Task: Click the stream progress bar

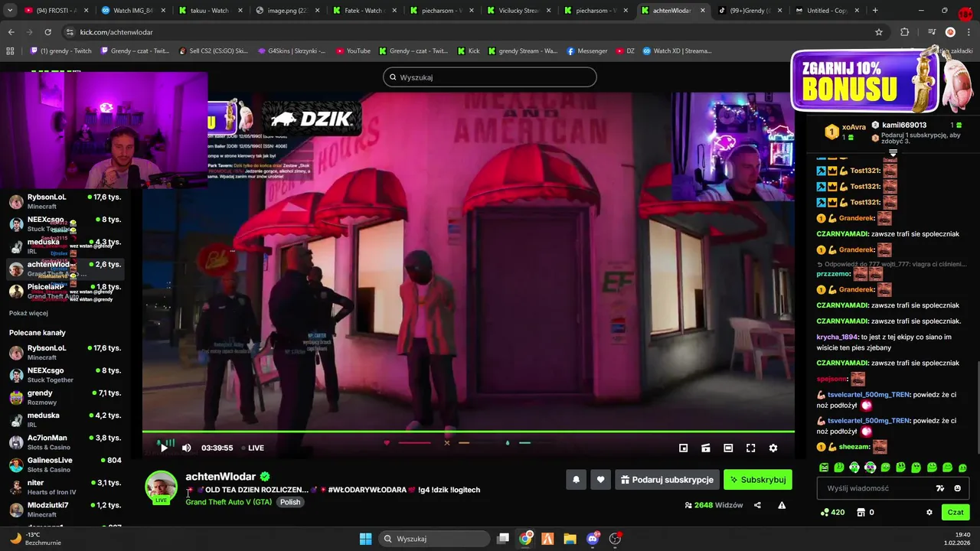Action: pos(469,432)
